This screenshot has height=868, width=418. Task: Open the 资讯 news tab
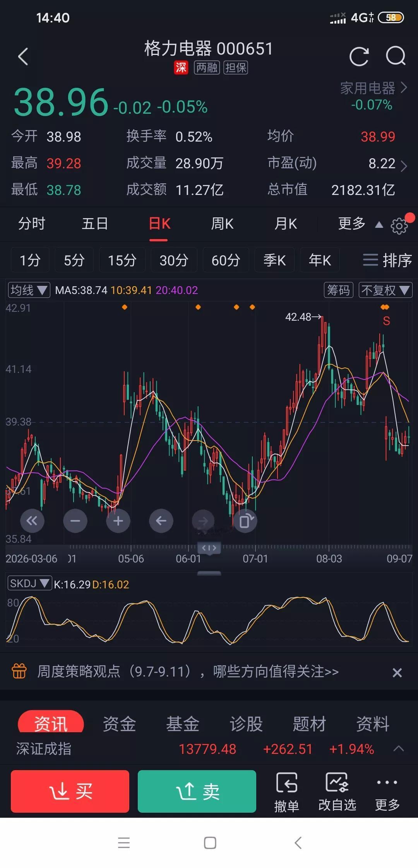point(51,722)
